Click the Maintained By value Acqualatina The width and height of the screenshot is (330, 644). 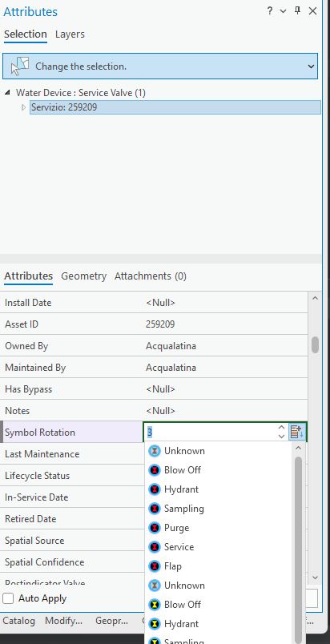click(171, 368)
